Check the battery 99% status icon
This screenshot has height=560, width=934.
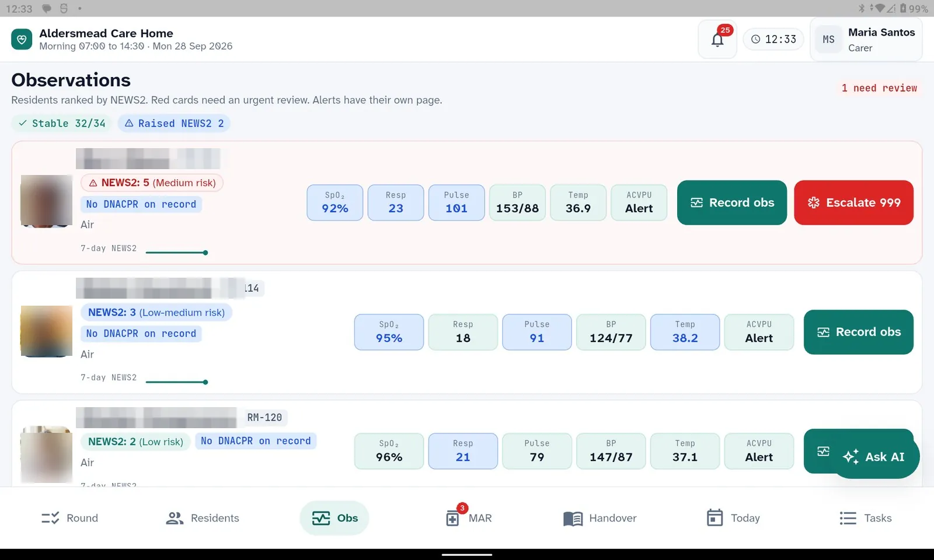914,9
